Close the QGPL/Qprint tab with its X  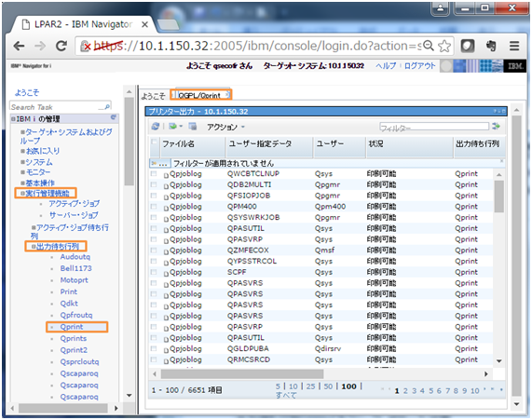click(x=227, y=95)
